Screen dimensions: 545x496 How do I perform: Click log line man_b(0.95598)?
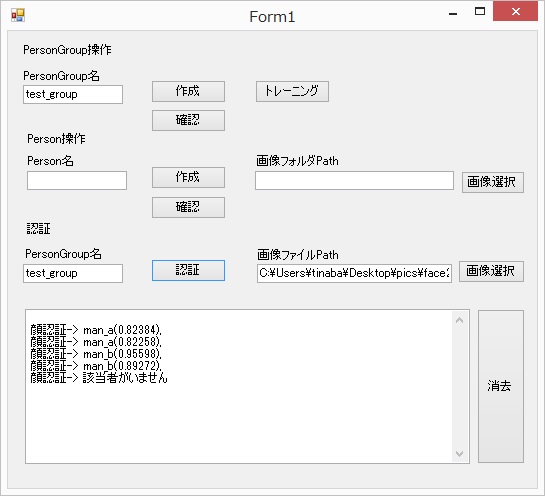(96, 353)
